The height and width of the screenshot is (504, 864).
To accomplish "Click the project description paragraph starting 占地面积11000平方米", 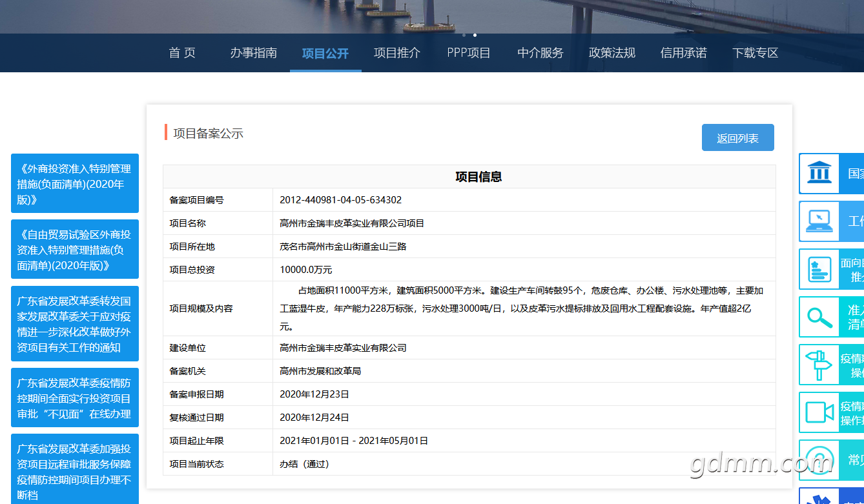I will point(522,308).
